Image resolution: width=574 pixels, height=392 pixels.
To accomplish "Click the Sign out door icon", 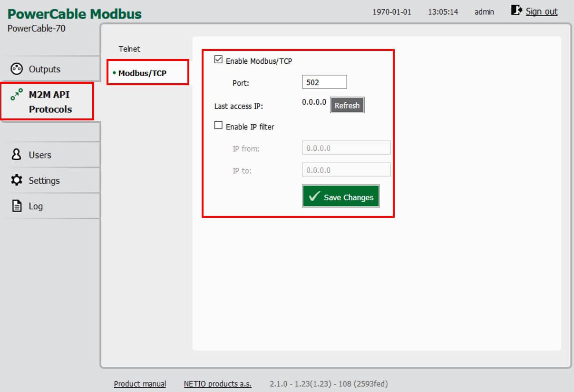I will 516,10.
